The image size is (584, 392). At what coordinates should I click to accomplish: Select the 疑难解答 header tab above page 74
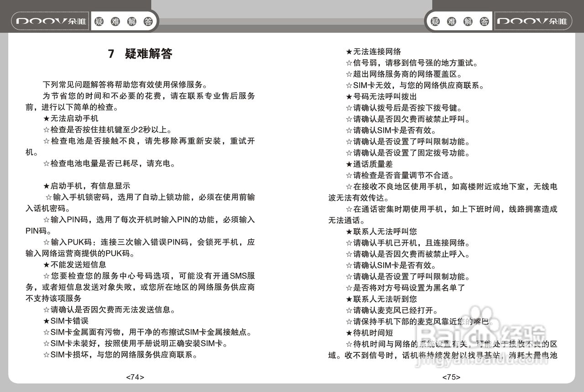(x=125, y=21)
